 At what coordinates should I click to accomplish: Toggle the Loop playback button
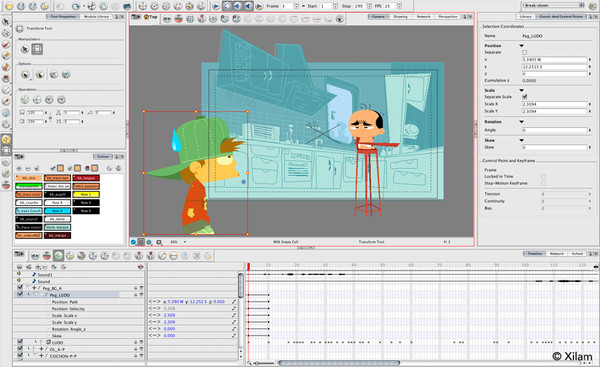(227, 6)
